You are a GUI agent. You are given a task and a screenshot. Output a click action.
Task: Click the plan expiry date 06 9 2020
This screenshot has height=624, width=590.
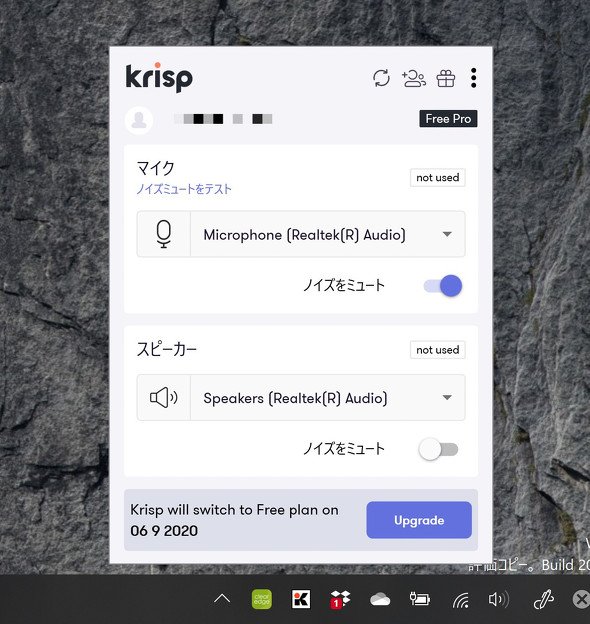164,531
